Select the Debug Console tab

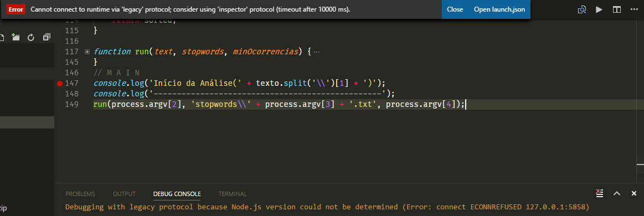pos(177,194)
